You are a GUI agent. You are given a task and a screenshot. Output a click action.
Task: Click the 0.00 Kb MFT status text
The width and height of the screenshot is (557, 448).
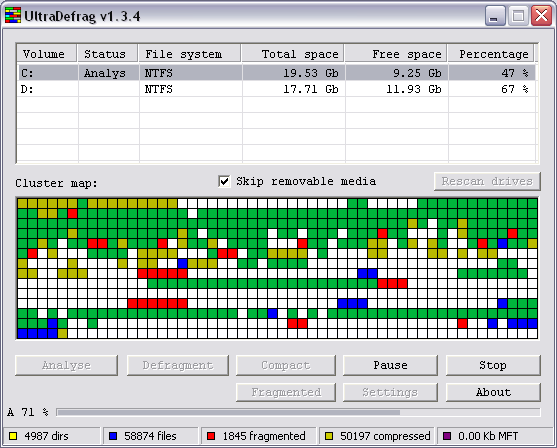[x=488, y=436]
